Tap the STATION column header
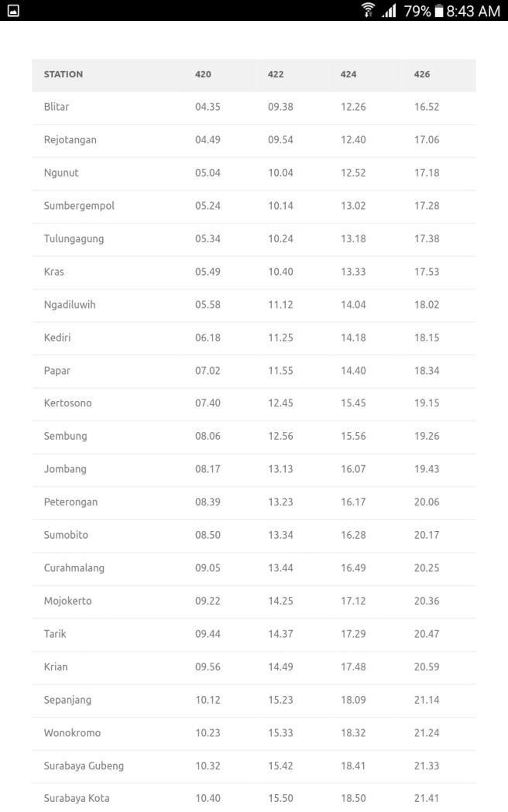The width and height of the screenshot is (508, 812). pos(63,74)
